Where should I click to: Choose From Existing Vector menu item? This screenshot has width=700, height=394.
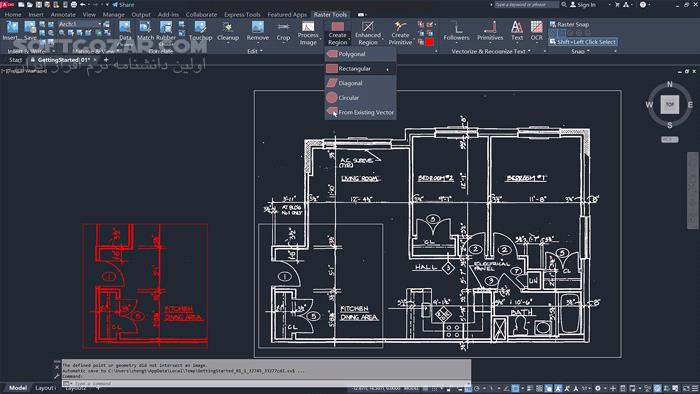(x=360, y=112)
